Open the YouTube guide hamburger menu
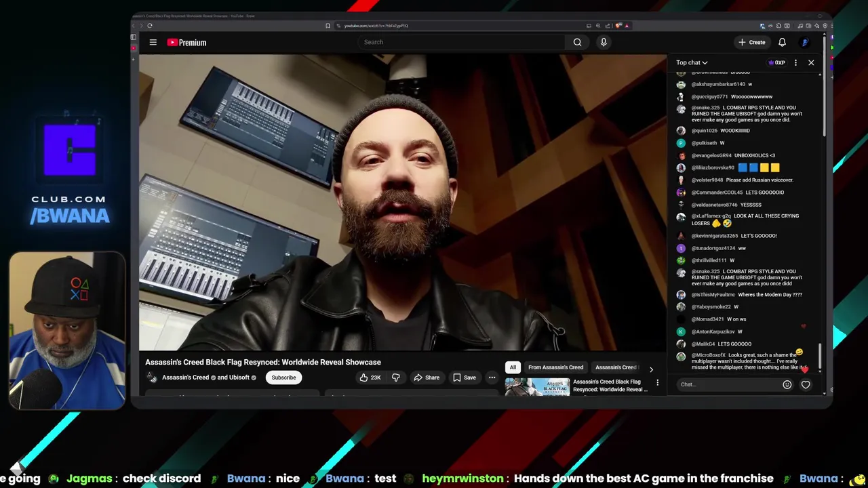Image resolution: width=868 pixels, height=488 pixels. click(153, 42)
